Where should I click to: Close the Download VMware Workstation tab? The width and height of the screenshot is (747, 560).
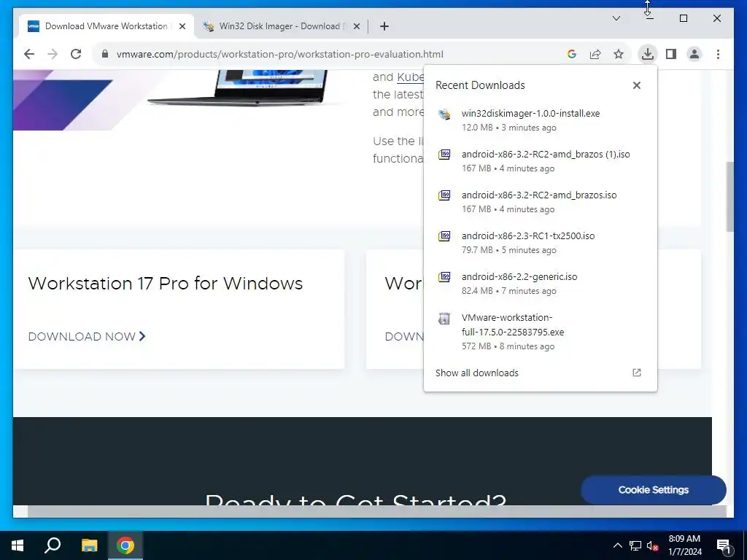click(x=182, y=26)
